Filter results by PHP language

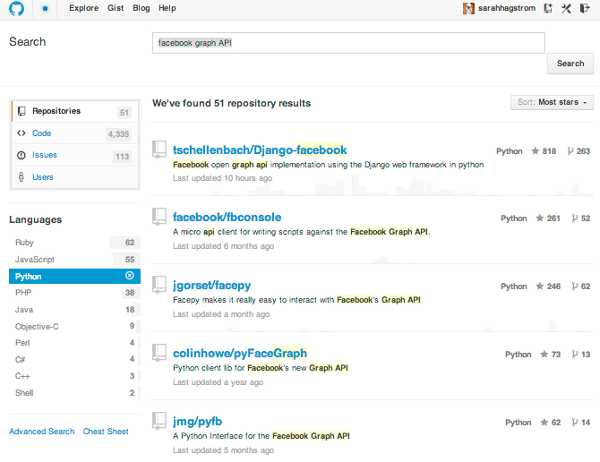[75, 293]
